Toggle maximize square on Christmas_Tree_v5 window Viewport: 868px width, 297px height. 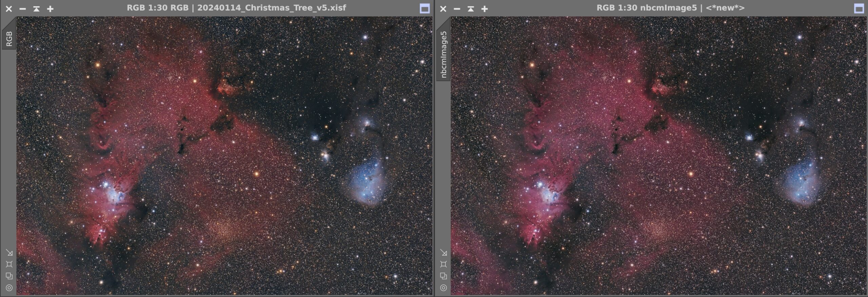(425, 8)
